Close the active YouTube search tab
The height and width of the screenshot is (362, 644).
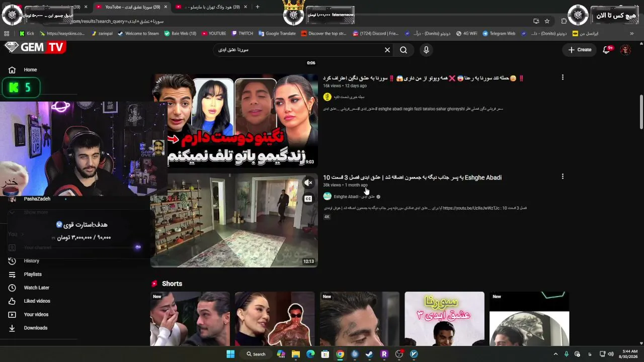point(167,7)
